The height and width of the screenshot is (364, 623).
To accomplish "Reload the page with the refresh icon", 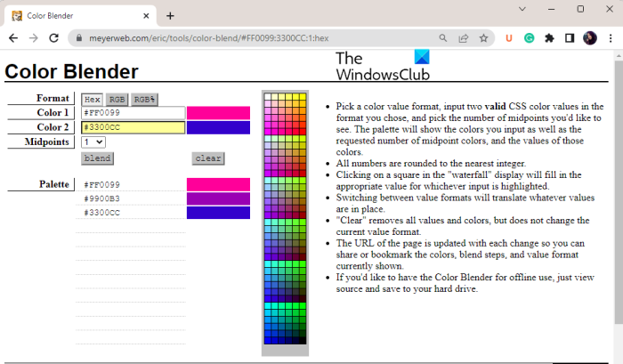I will [53, 38].
